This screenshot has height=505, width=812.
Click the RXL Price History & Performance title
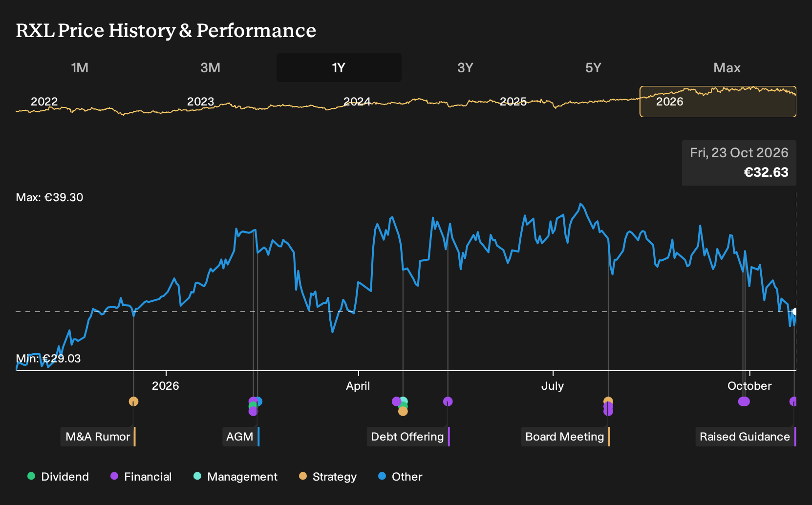[166, 30]
